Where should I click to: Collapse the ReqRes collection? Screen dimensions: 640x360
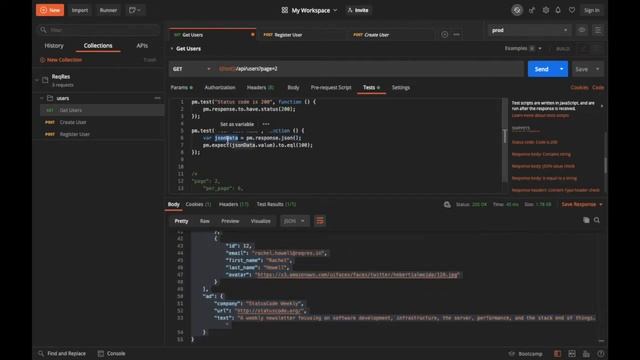pyautogui.click(x=37, y=80)
